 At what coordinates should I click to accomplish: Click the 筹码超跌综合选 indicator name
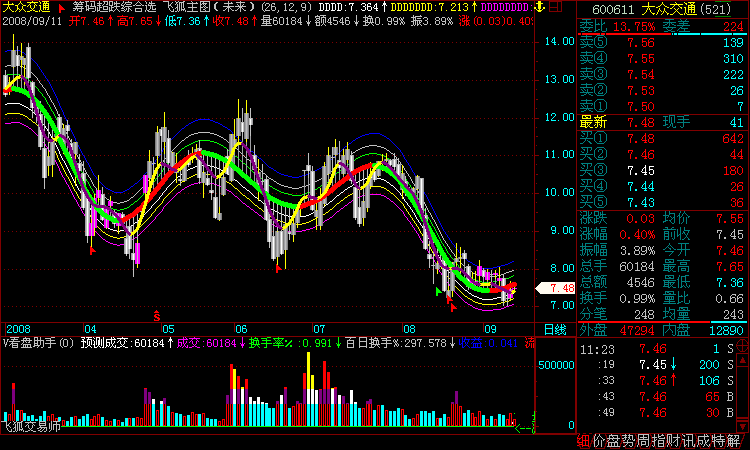click(114, 7)
